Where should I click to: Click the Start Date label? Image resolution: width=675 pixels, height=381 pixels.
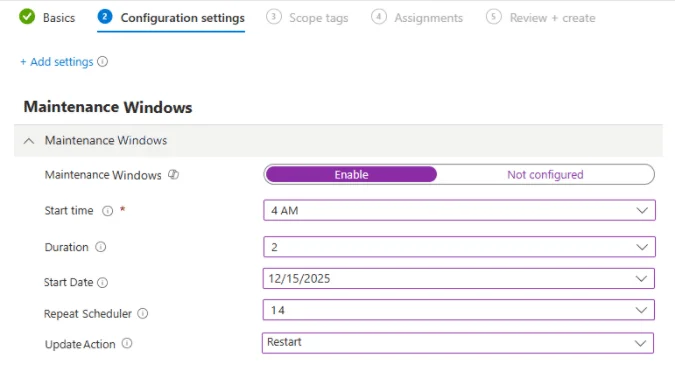[x=68, y=282]
